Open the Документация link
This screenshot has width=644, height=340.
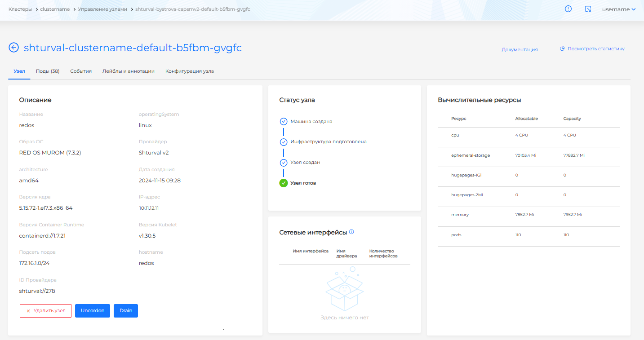[520, 49]
